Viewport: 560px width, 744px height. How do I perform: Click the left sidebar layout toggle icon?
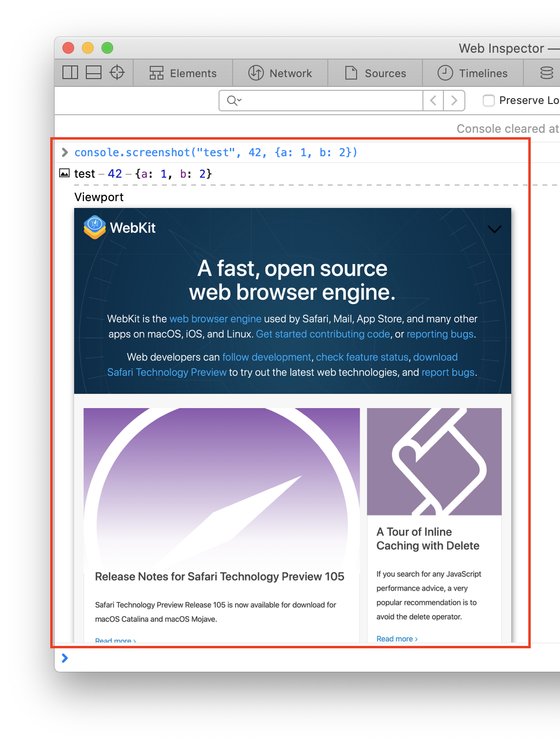[70, 73]
